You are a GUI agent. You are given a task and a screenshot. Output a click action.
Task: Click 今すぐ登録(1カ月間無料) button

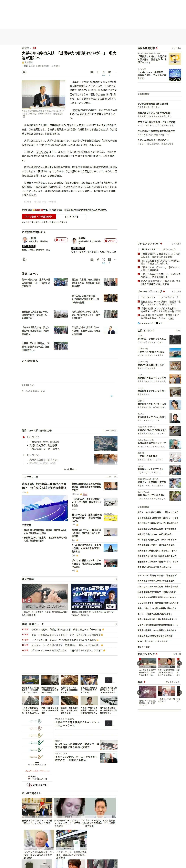point(39,217)
